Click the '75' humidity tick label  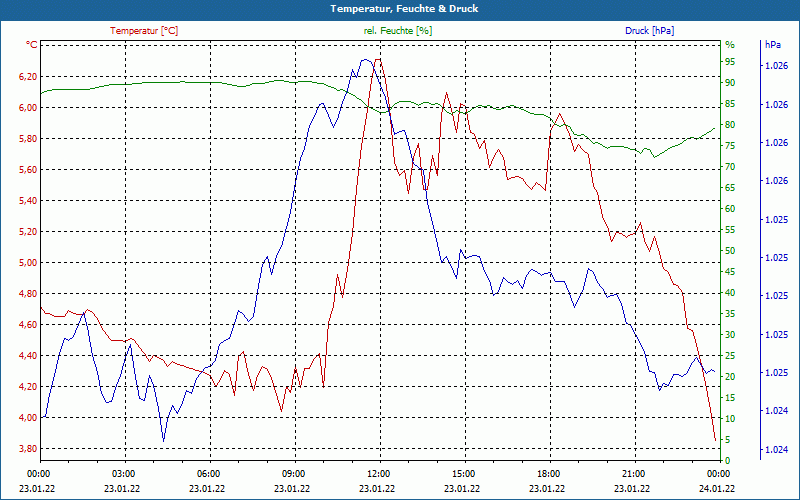pos(730,146)
